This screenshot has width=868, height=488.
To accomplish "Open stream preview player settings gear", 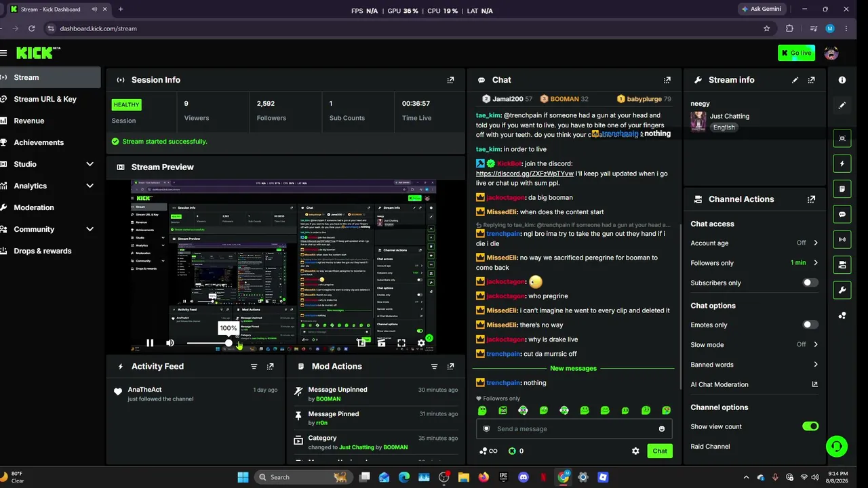I will coord(421,343).
